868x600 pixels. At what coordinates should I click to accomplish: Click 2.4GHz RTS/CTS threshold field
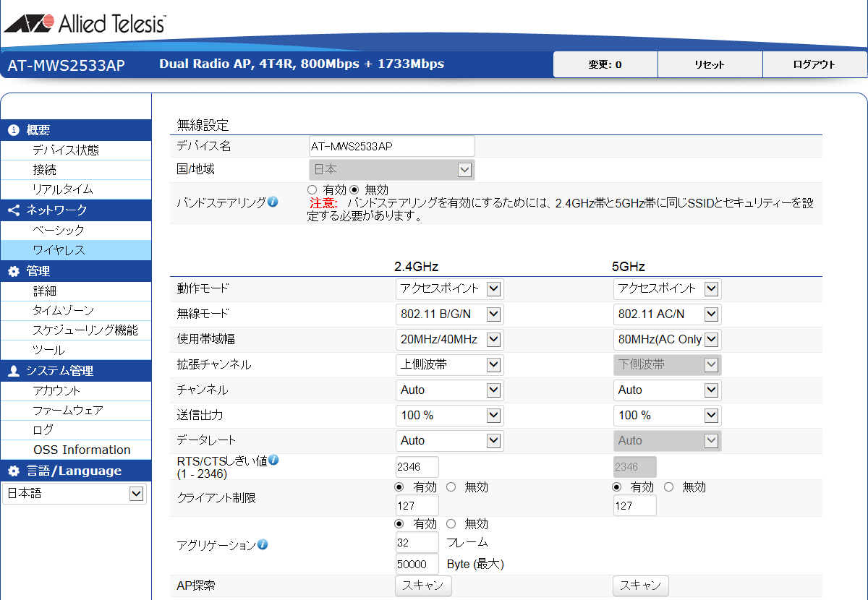click(x=417, y=467)
